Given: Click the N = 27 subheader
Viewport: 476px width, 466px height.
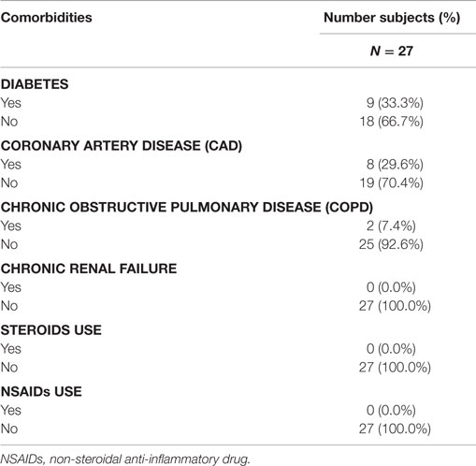Looking at the screenshot, I should pyautogui.click(x=392, y=51).
